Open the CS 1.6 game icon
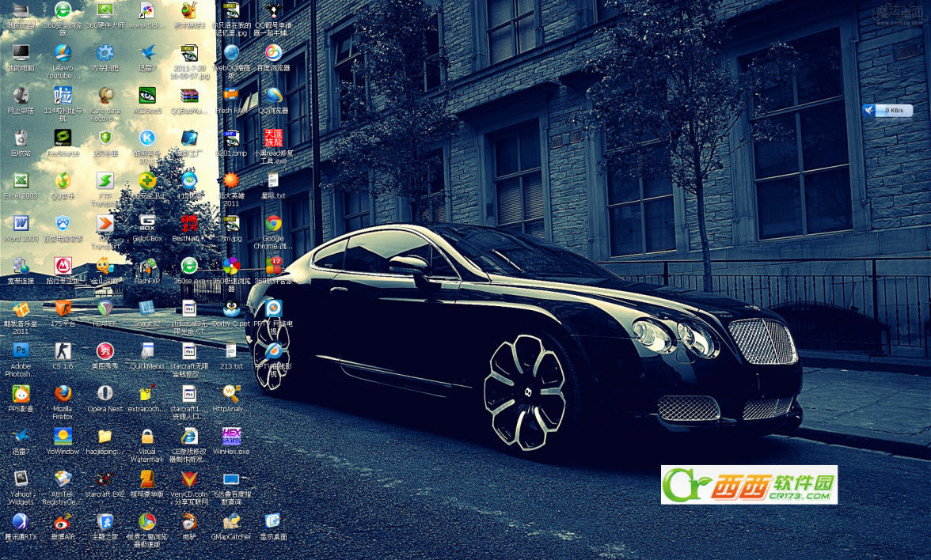The height and width of the screenshot is (560, 931). [x=63, y=351]
